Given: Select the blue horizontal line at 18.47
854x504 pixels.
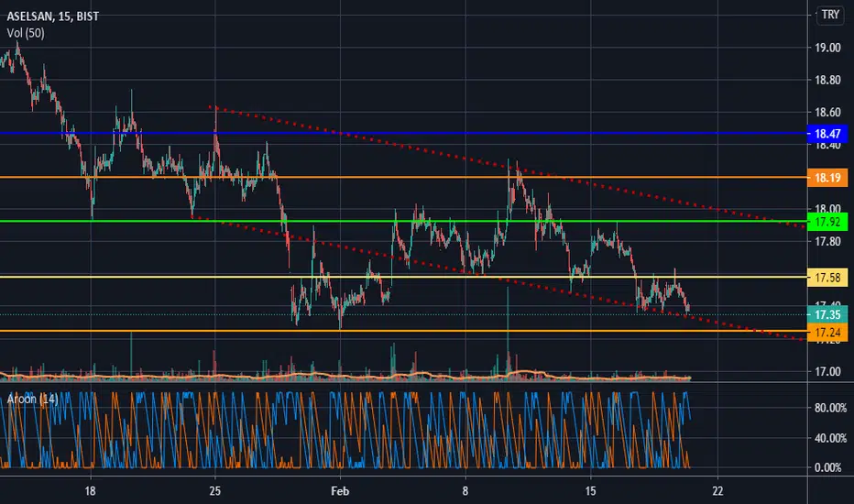Looking at the screenshot, I should [x=403, y=133].
